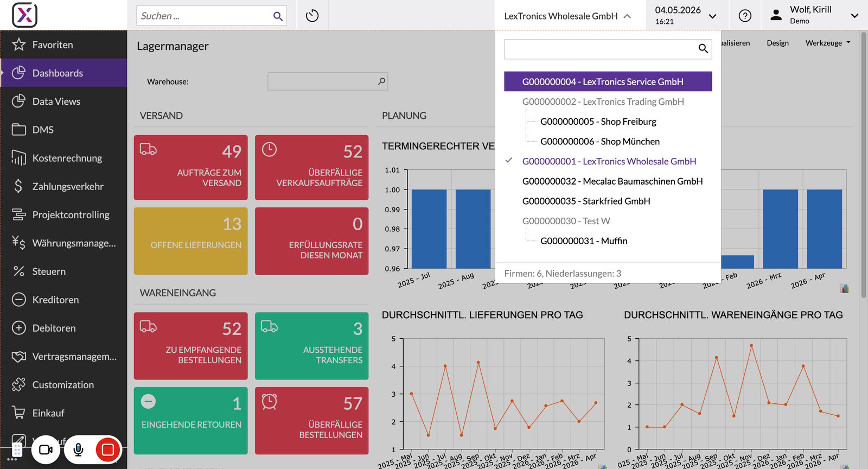Click the Warehouse lookup magnifier

382,81
